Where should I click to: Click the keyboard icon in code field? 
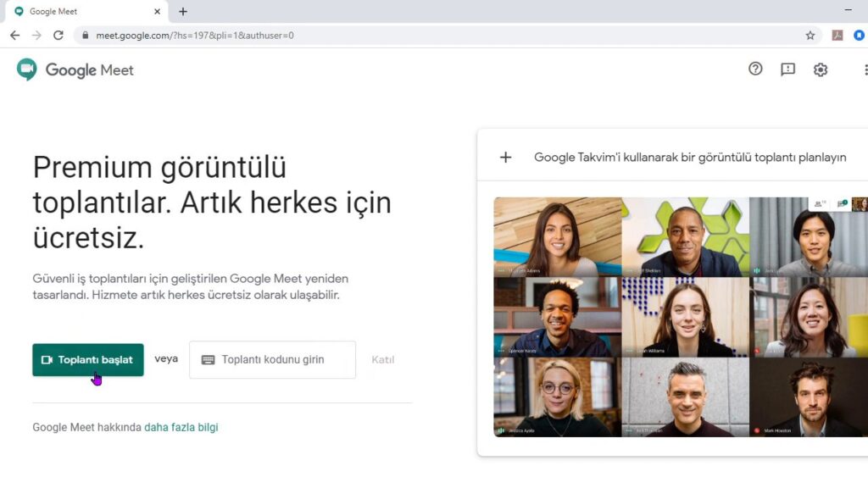pyautogui.click(x=209, y=359)
